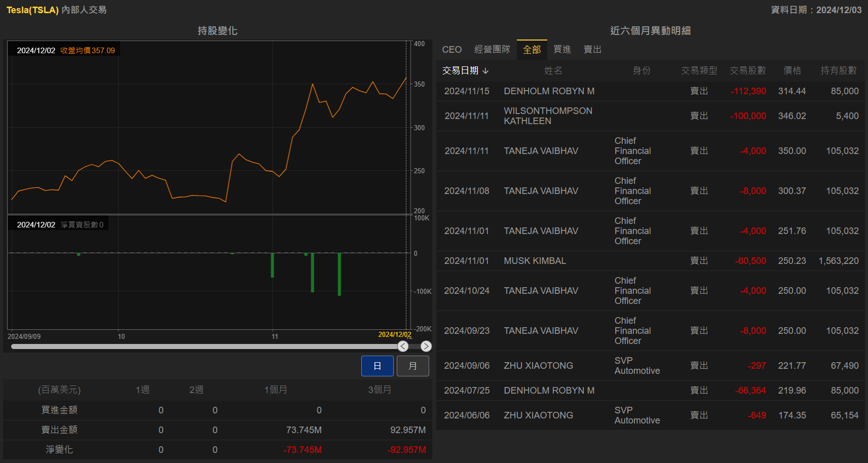Click the -92.957M net change value

tap(407, 450)
